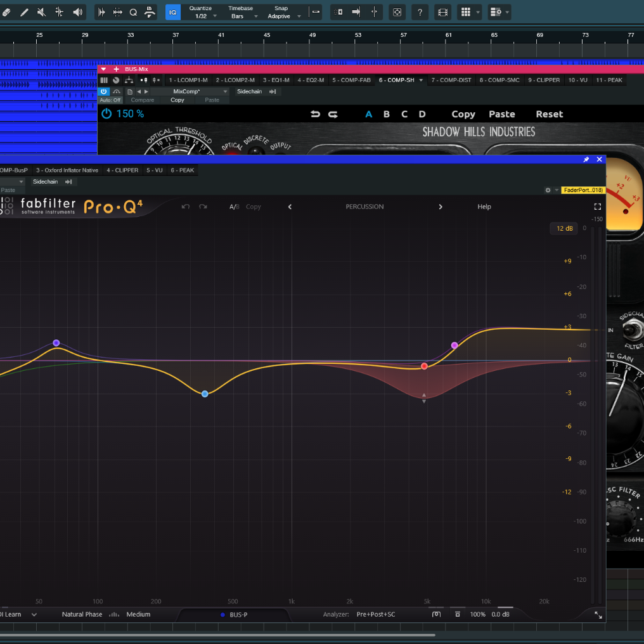Screen dimensions: 644x644
Task: Select the blue EQ band node near 350 Hz
Action: tap(205, 394)
